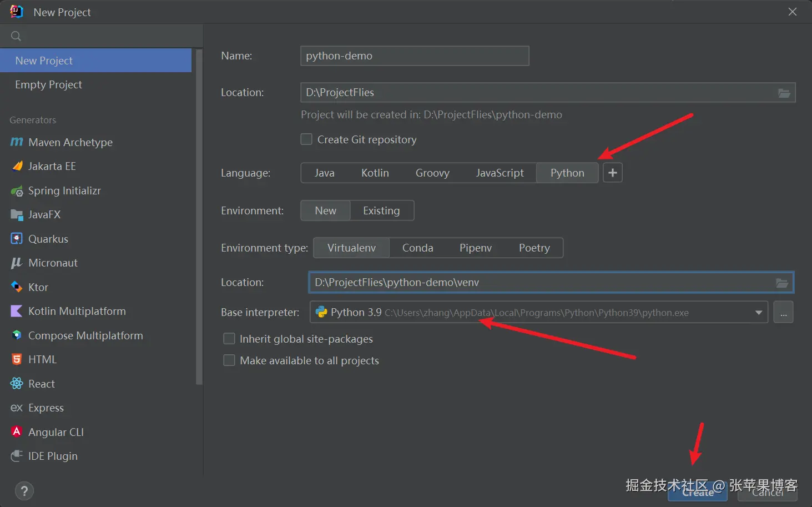
Task: Click the Micronaut mu icon
Action: click(x=17, y=263)
